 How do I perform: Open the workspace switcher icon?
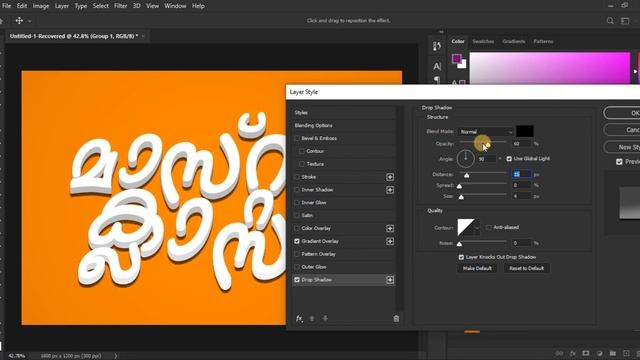coord(625,20)
